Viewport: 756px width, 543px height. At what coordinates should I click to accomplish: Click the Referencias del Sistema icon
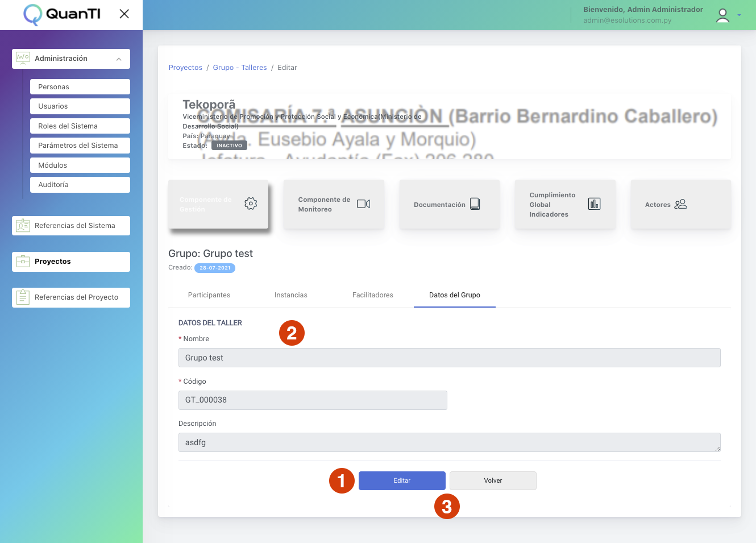click(23, 226)
